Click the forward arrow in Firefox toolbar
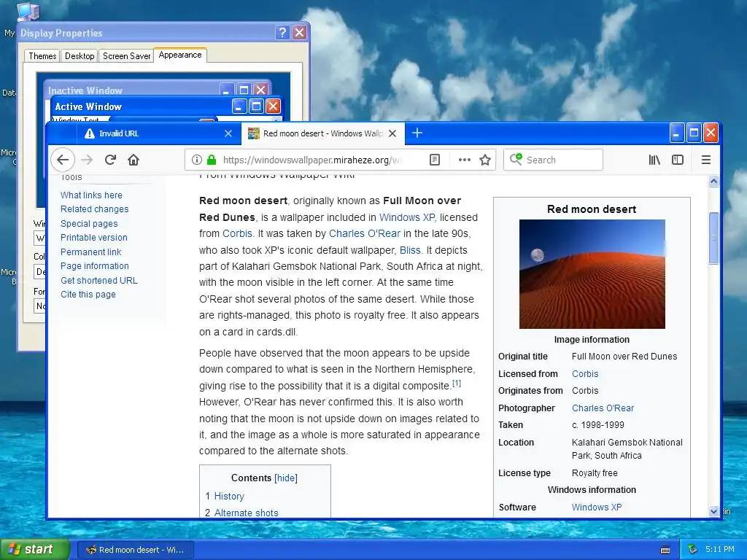 coord(87,160)
